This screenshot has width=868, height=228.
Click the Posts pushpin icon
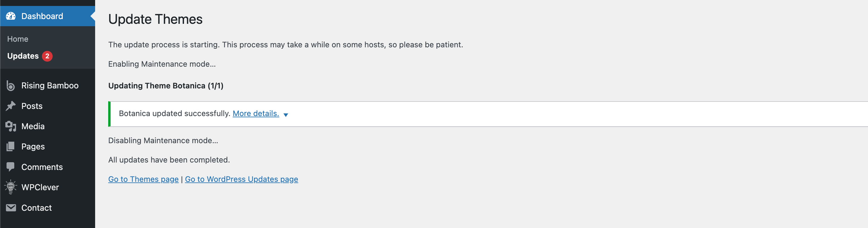11,106
